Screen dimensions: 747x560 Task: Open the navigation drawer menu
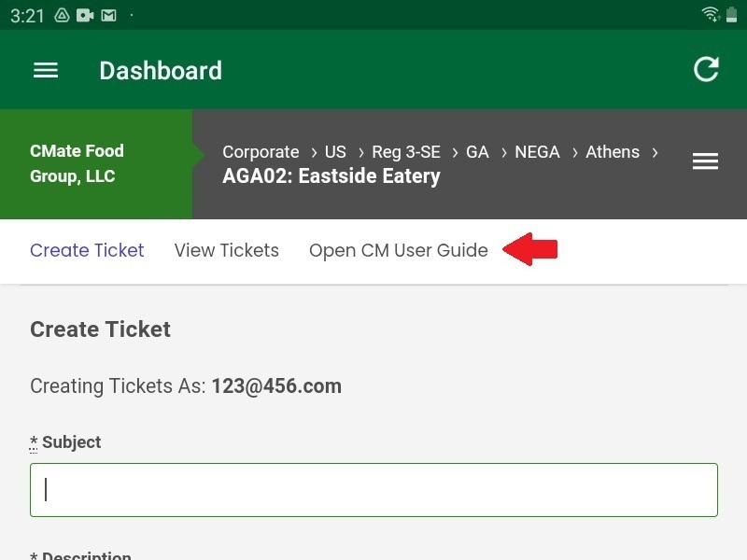tap(46, 70)
